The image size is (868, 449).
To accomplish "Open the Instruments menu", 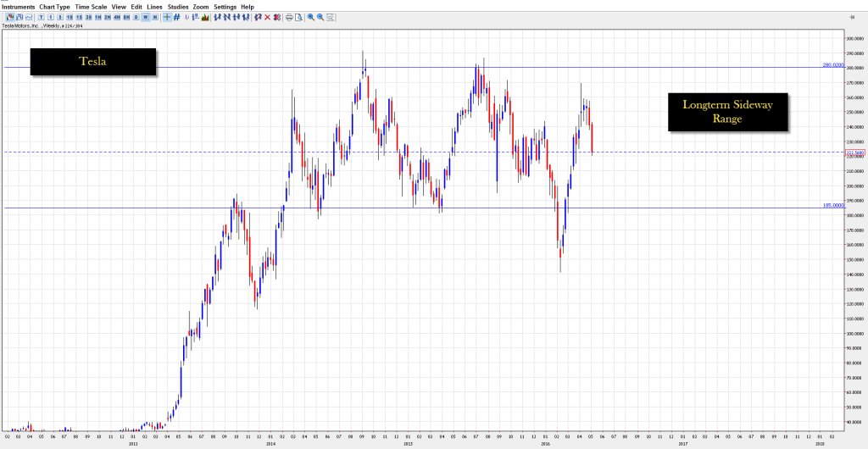I will click(18, 7).
